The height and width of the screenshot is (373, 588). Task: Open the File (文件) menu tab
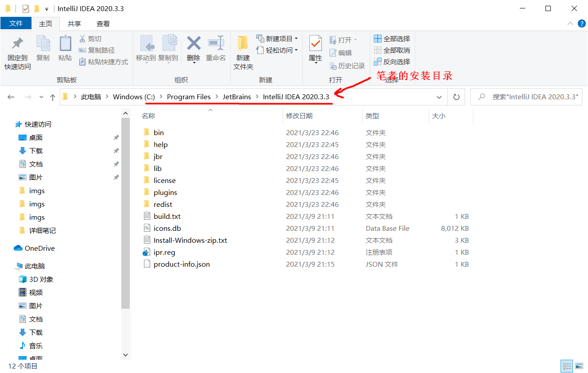tap(16, 23)
